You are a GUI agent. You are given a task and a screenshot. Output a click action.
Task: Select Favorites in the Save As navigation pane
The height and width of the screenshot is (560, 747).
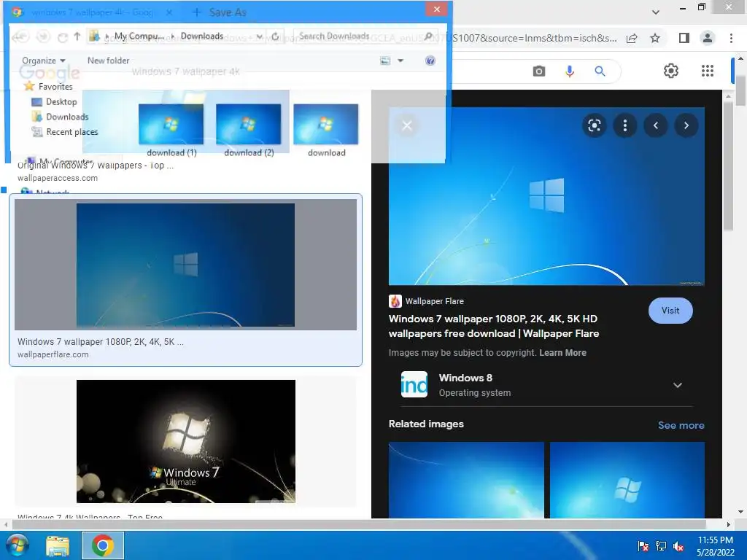tap(49, 86)
